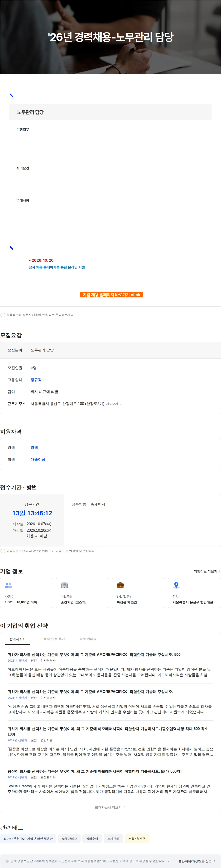Click the 2026.10.07(수) start date
This screenshot has width=221, height=868.
tap(39, 524)
